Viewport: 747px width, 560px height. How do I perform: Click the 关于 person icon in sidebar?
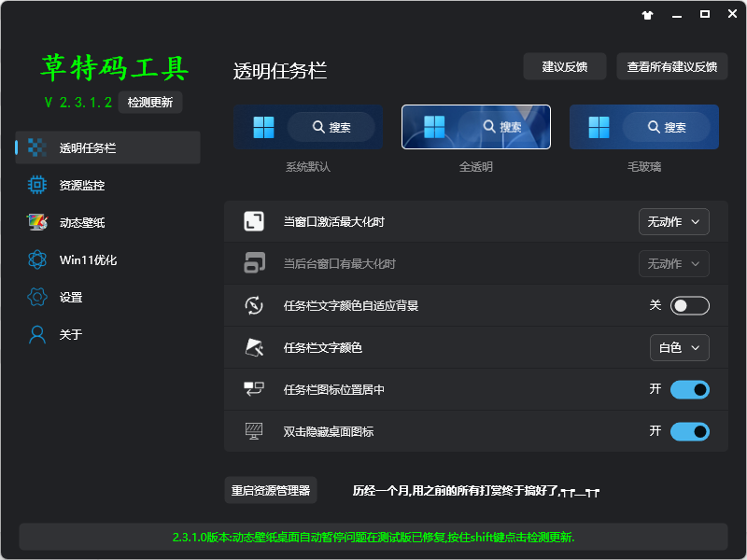tap(37, 334)
